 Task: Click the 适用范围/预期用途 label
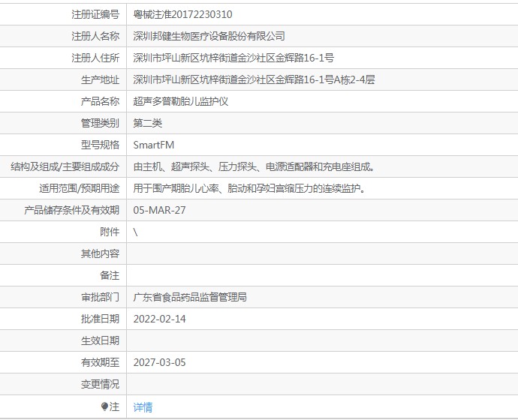point(80,188)
